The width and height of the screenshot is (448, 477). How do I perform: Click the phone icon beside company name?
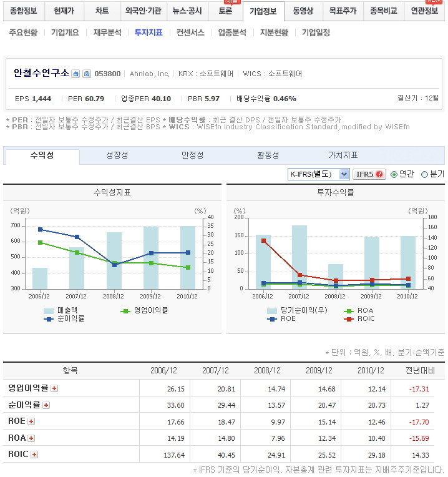click(87, 74)
